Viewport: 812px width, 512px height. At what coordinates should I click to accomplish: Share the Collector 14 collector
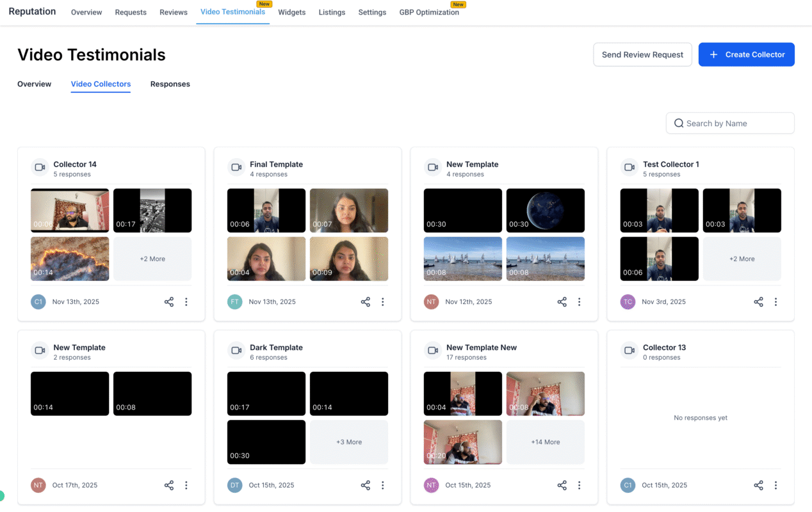pyautogui.click(x=168, y=301)
